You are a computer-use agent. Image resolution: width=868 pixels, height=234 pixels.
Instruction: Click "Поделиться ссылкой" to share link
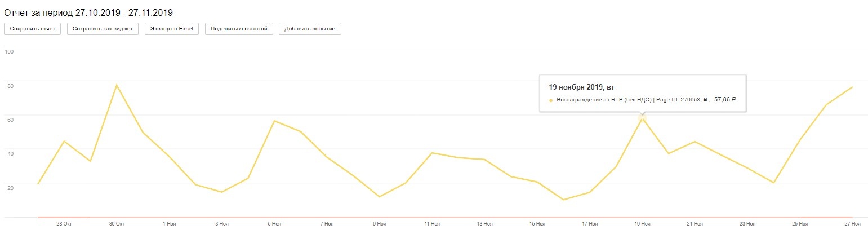coord(239,29)
